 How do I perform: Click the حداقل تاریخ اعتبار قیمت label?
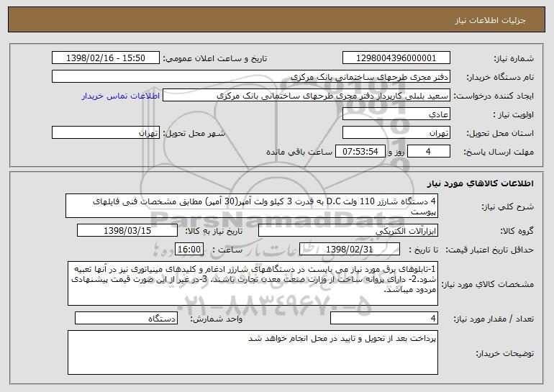pyautogui.click(x=489, y=250)
